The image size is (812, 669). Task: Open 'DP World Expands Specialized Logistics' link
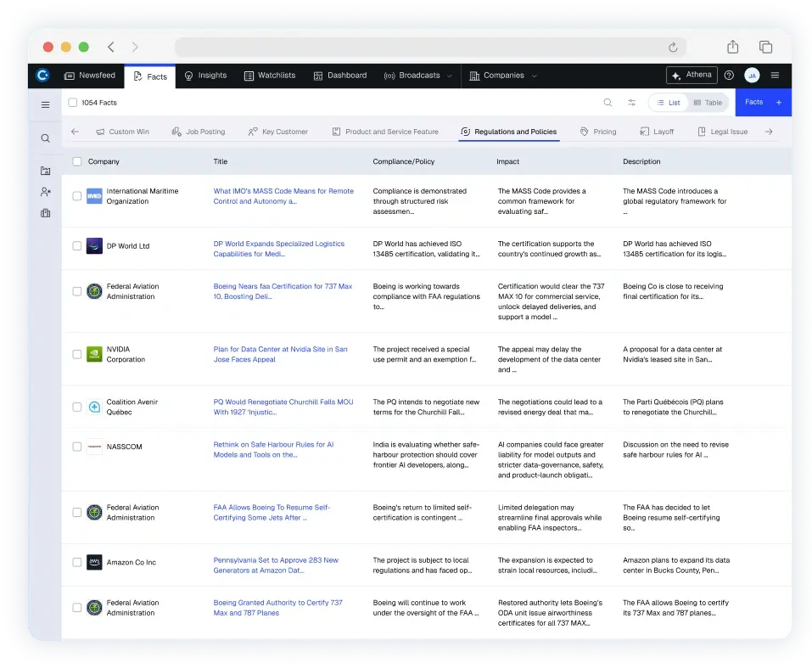pos(278,249)
